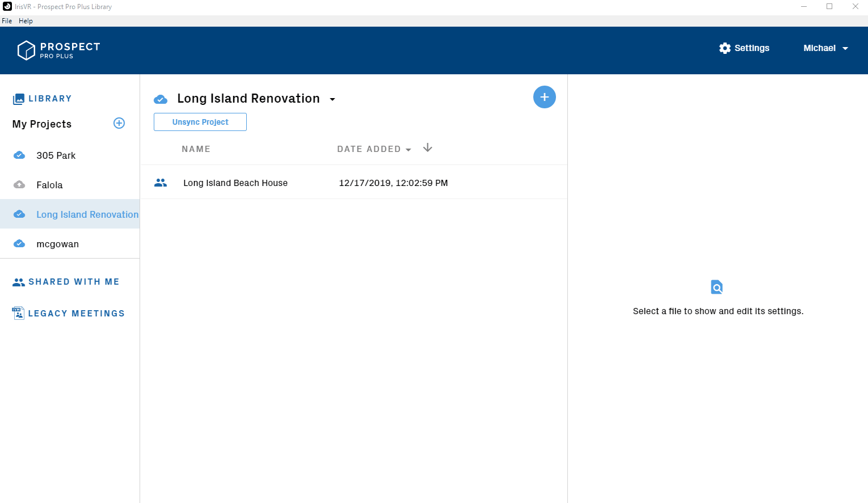Open the Long Island Renovation title dropdown
This screenshot has width=868, height=503.
click(332, 99)
